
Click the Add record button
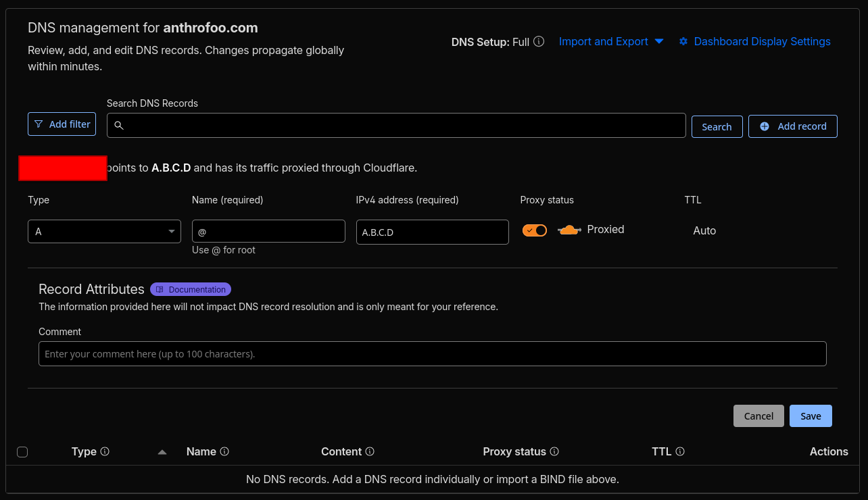point(793,126)
